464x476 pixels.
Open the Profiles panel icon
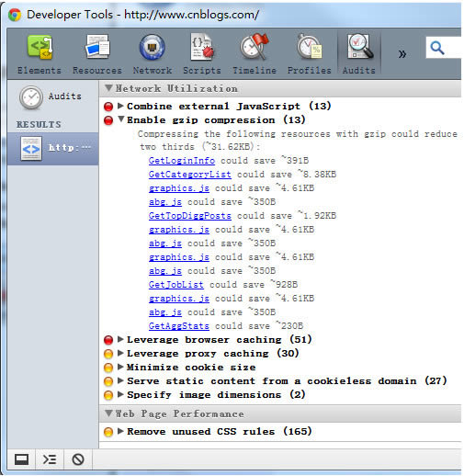(309, 47)
